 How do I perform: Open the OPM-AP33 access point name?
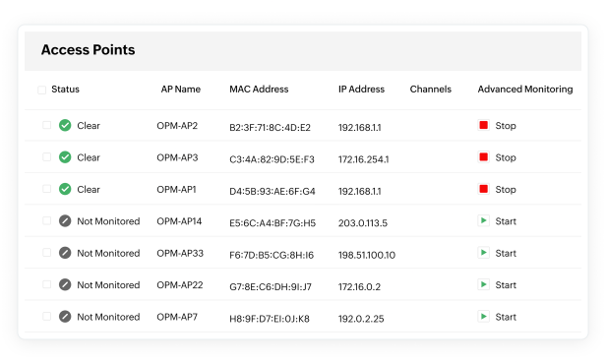[180, 253]
